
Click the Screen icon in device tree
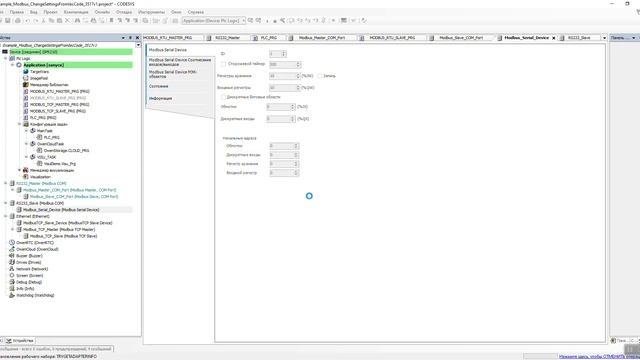pos(12,276)
